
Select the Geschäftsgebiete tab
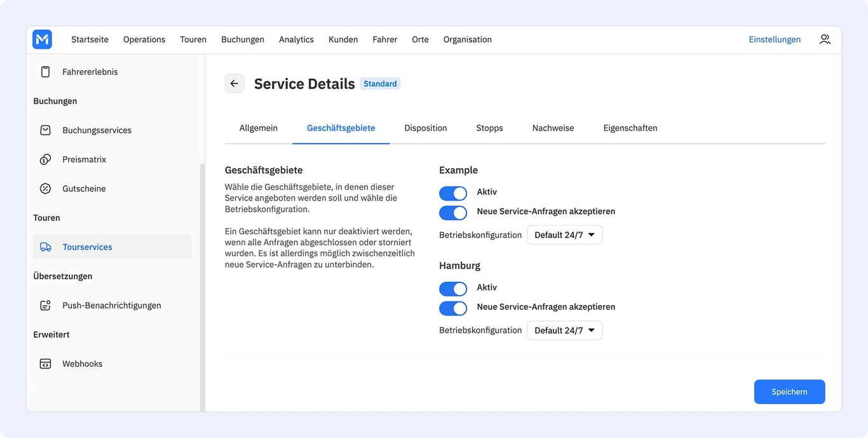coord(341,128)
